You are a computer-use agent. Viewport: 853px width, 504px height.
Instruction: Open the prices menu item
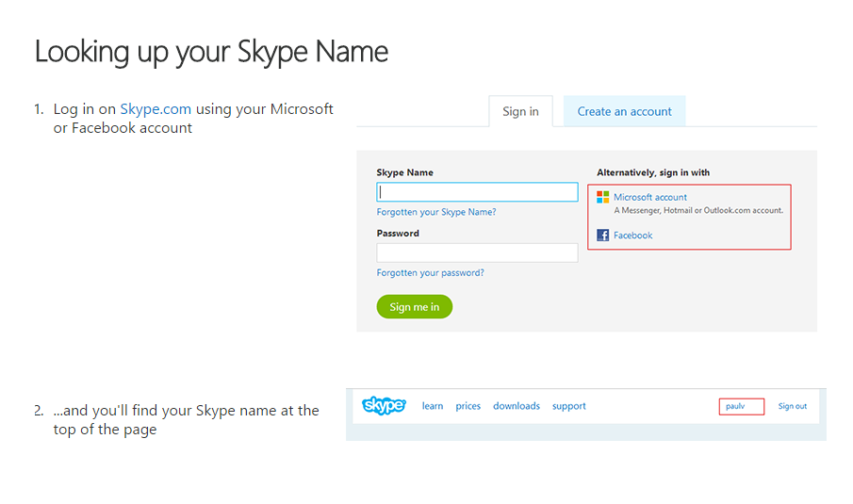pos(468,406)
